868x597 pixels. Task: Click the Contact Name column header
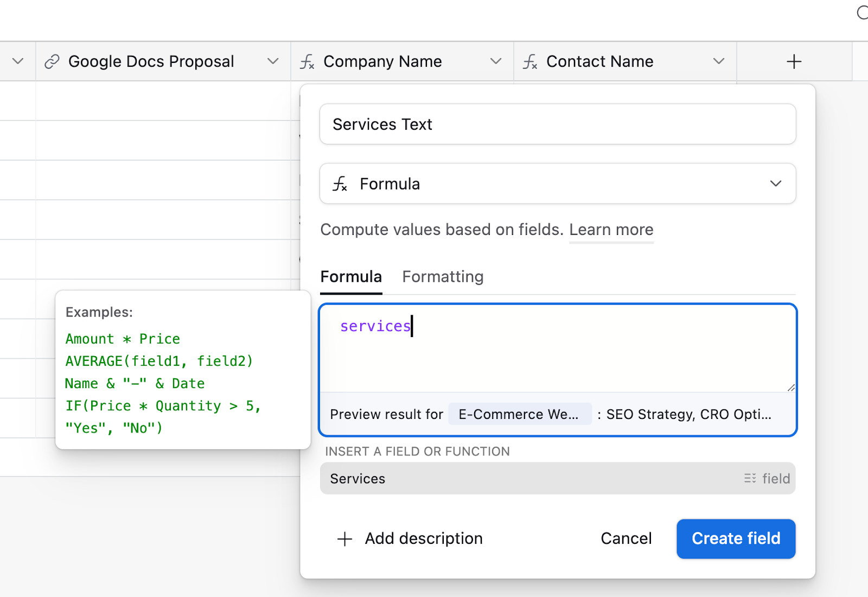pos(625,61)
